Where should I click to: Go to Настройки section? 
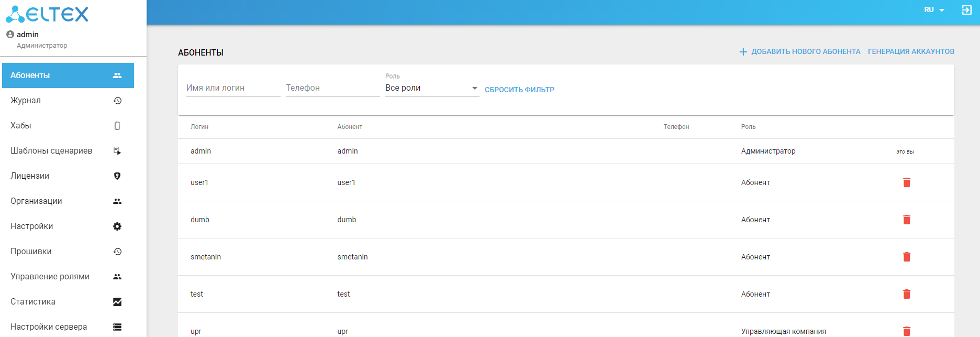[68, 226]
